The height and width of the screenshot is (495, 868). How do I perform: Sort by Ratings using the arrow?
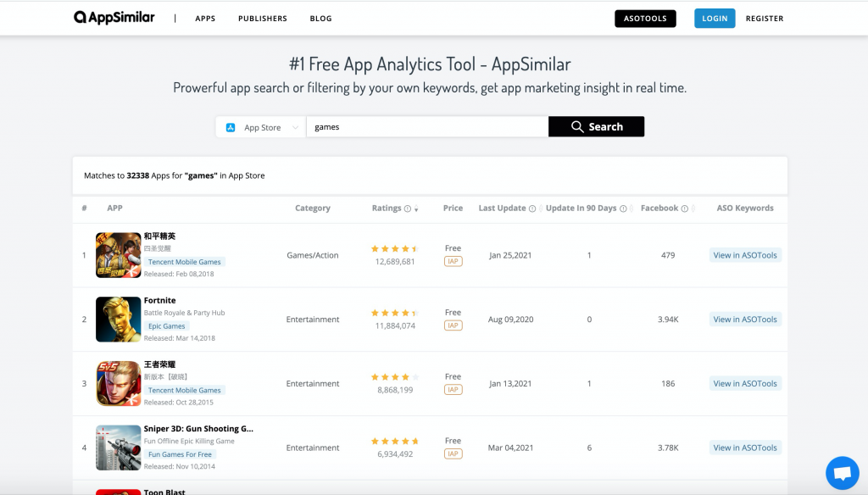click(416, 209)
